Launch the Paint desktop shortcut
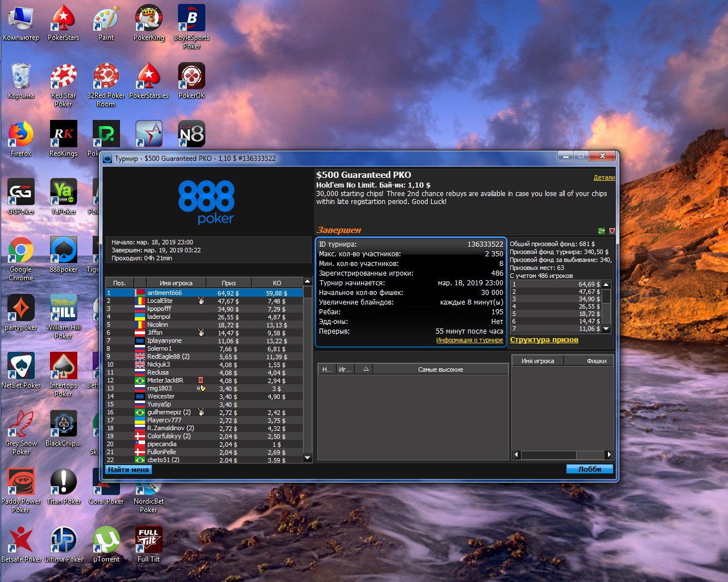Image resolution: width=728 pixels, height=582 pixels. point(106,23)
